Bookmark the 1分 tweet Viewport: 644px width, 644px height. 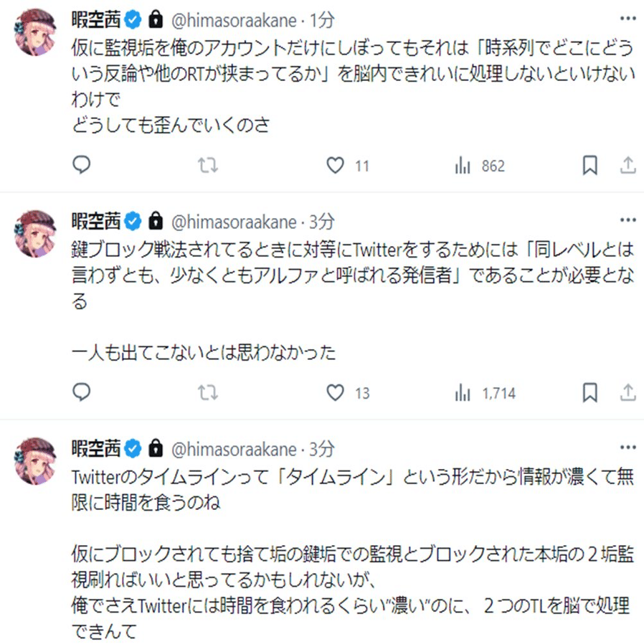pos(589,166)
